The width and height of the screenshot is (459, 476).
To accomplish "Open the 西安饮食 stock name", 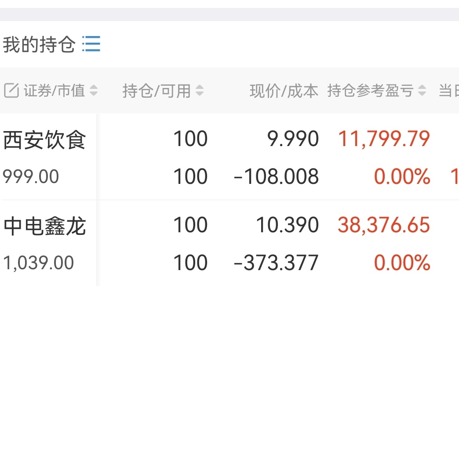I will [44, 140].
